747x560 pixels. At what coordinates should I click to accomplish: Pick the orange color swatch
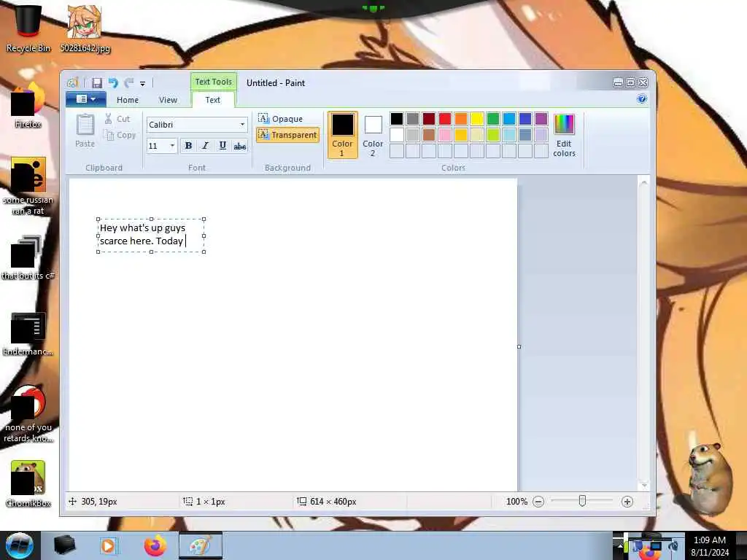(461, 119)
